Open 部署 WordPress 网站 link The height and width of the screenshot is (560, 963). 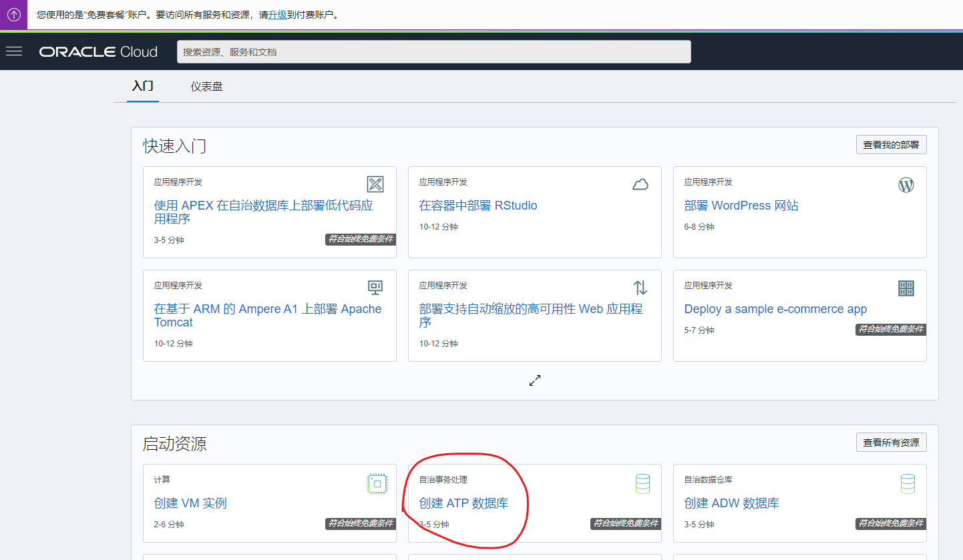click(741, 206)
